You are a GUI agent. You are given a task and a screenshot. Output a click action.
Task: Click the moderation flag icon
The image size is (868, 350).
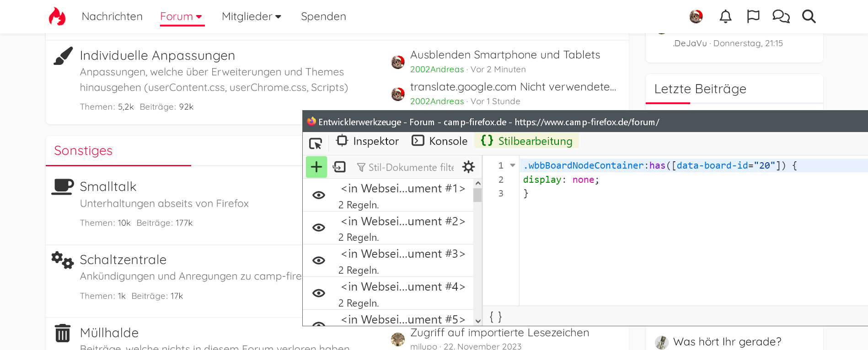(x=753, y=16)
